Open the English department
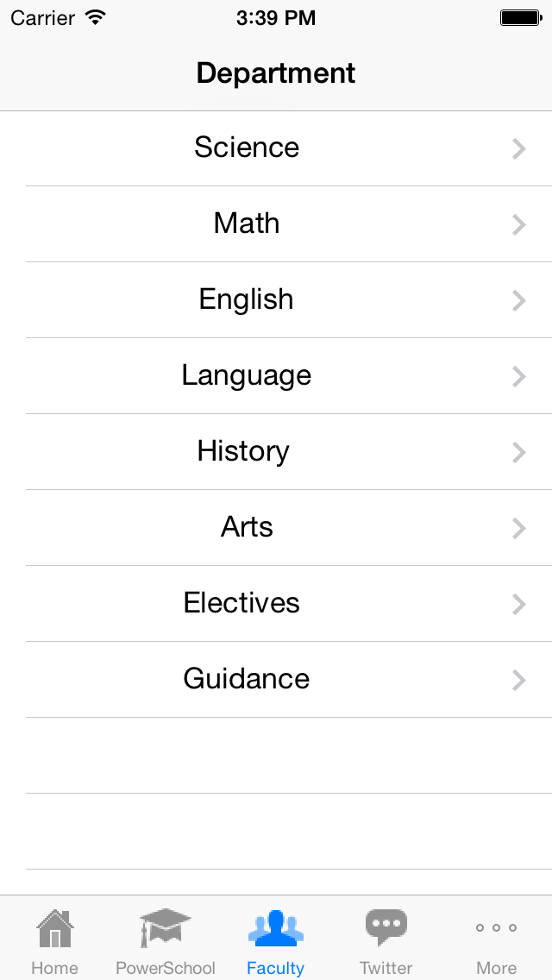 [x=247, y=300]
